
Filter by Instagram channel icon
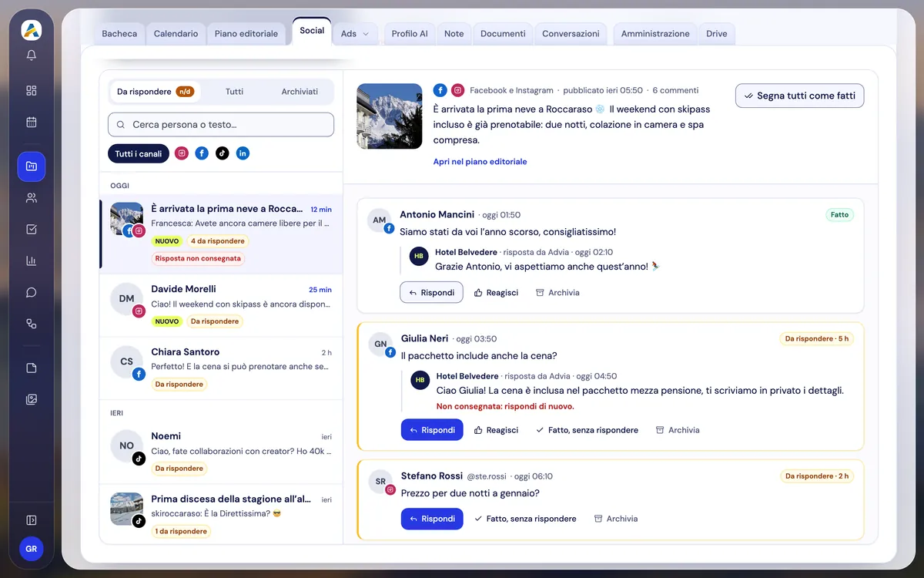(182, 153)
